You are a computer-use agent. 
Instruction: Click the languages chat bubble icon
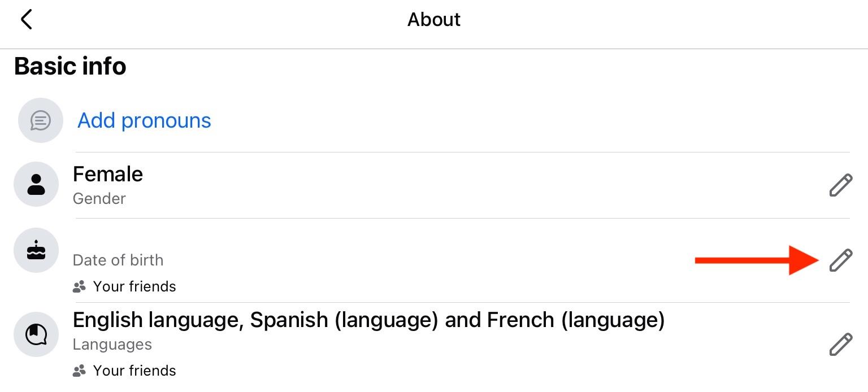click(x=36, y=334)
